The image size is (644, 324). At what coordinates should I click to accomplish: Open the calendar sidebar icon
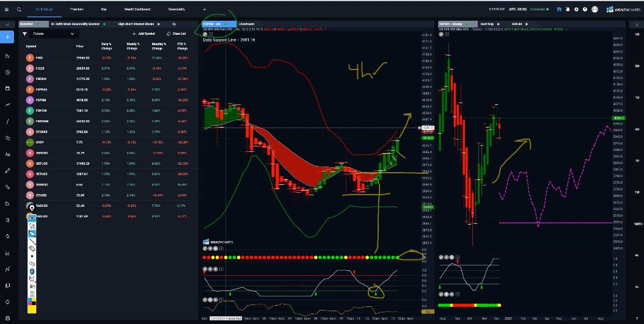coord(7,88)
